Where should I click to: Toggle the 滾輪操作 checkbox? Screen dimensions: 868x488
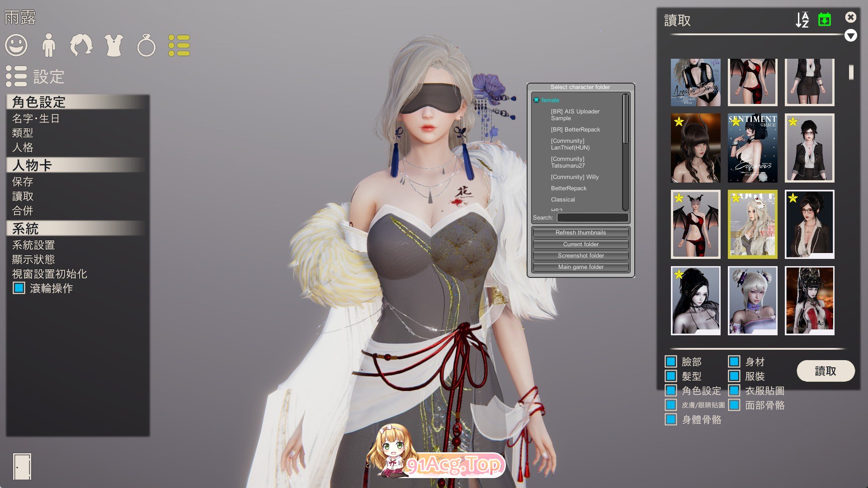coord(19,288)
